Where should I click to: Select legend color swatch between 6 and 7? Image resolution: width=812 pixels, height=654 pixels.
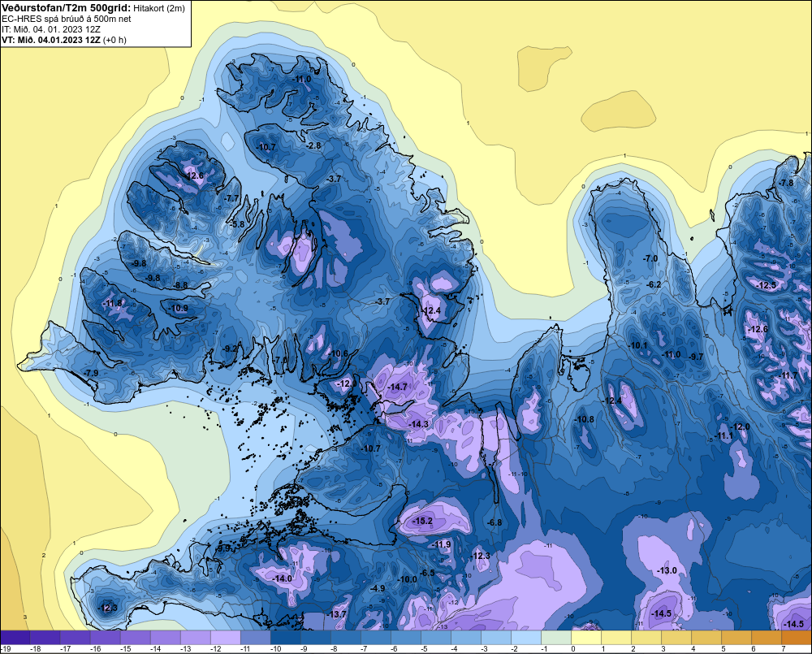(766, 637)
